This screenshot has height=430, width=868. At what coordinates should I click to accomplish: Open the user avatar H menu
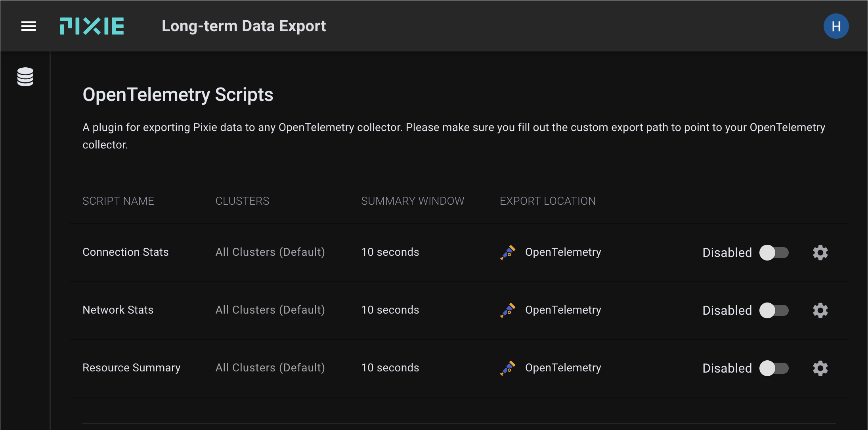point(836,26)
